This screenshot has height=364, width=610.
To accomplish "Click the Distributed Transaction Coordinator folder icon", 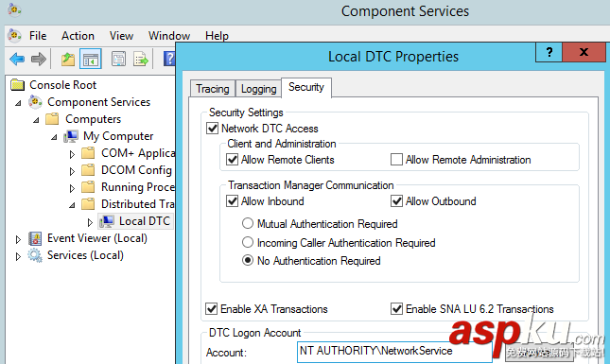I will coord(88,204).
